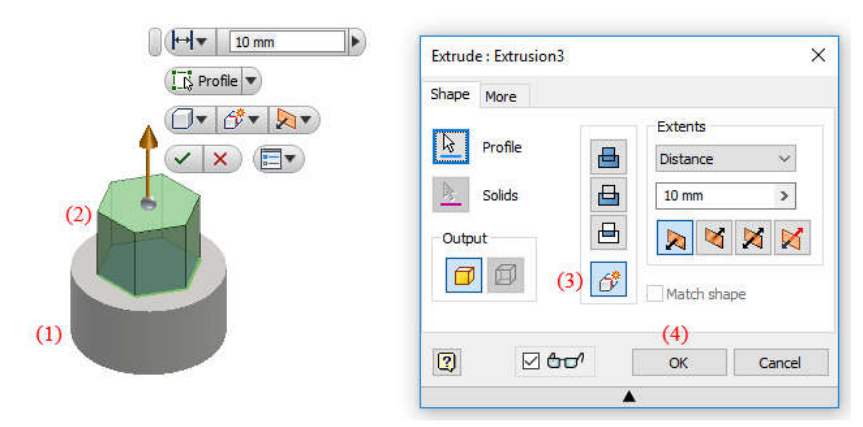Screen dimensions: 863x427
Task: Expand the mini-toolbar Profile dropdown arrow
Action: pyautogui.click(x=250, y=81)
